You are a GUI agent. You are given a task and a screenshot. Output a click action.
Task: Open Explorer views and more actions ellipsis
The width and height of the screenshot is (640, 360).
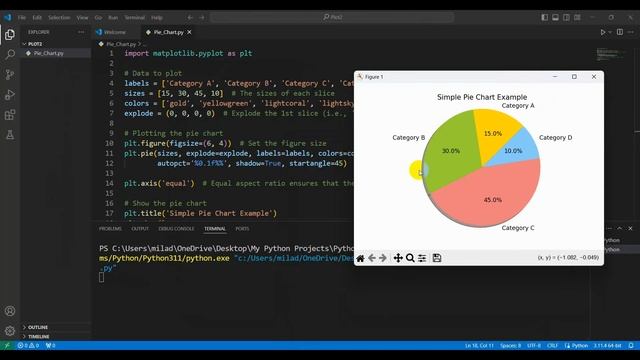pyautogui.click(x=81, y=32)
